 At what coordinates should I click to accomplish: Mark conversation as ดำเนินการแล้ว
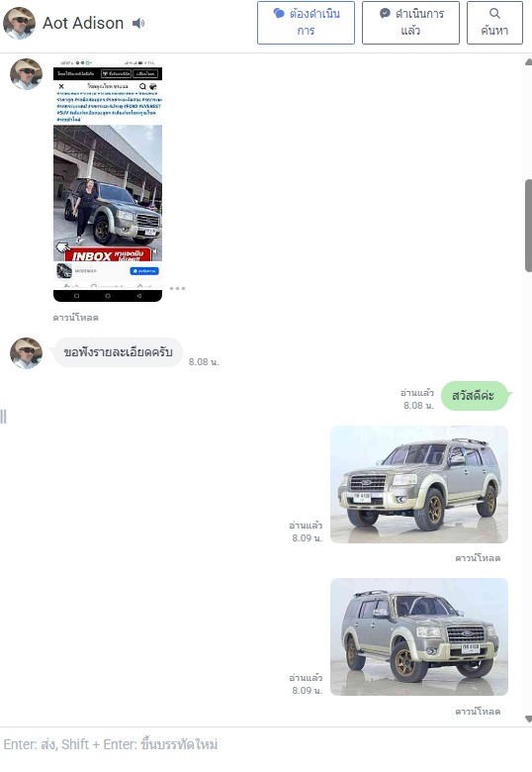coord(410,23)
